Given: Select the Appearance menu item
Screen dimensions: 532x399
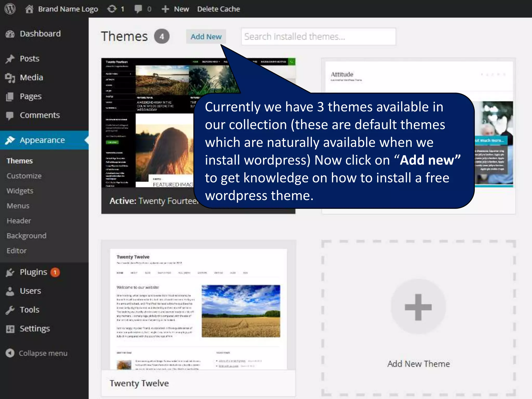Looking at the screenshot, I should (44, 140).
